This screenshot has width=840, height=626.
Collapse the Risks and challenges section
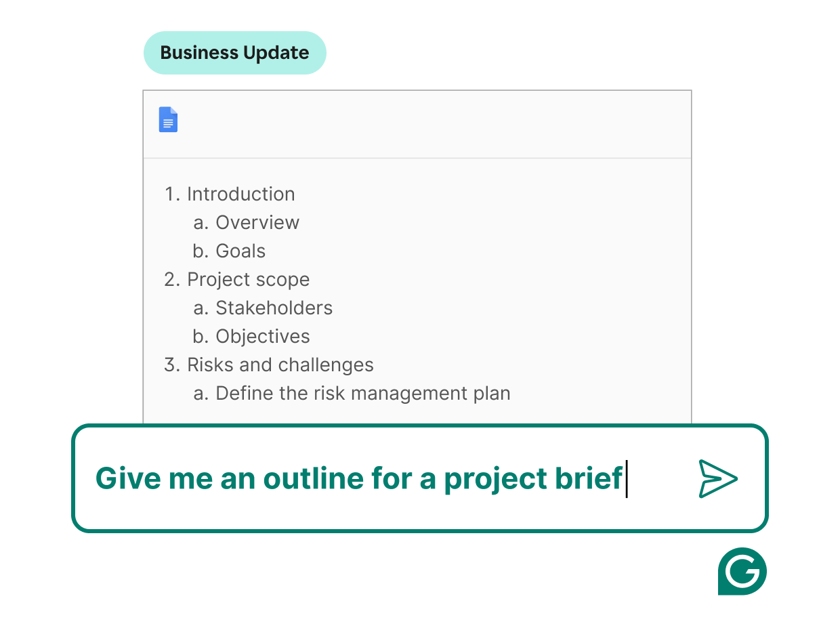point(280,364)
